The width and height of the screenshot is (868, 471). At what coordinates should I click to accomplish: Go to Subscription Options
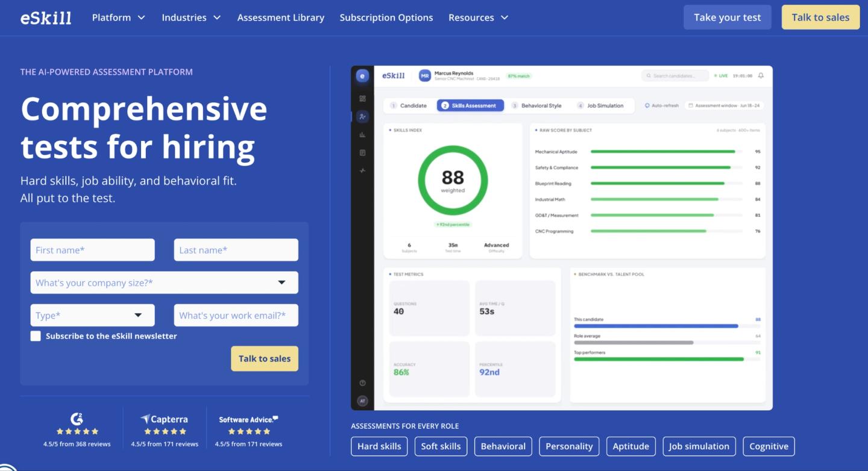point(386,17)
